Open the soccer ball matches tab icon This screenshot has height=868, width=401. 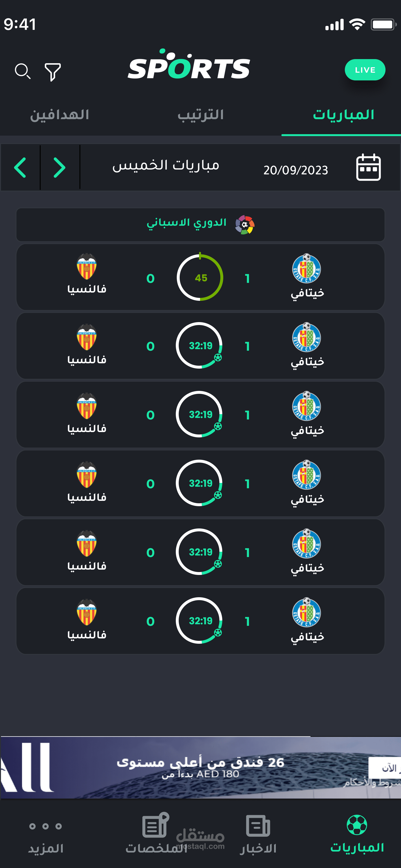[x=356, y=825]
